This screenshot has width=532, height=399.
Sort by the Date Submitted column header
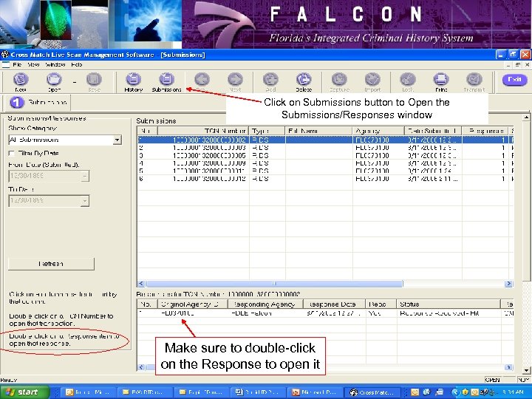click(433, 131)
